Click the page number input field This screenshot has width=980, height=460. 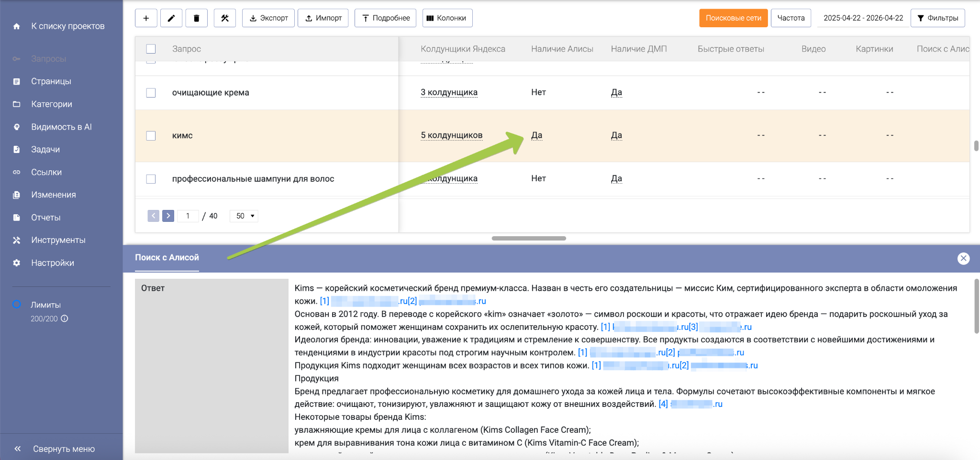188,216
